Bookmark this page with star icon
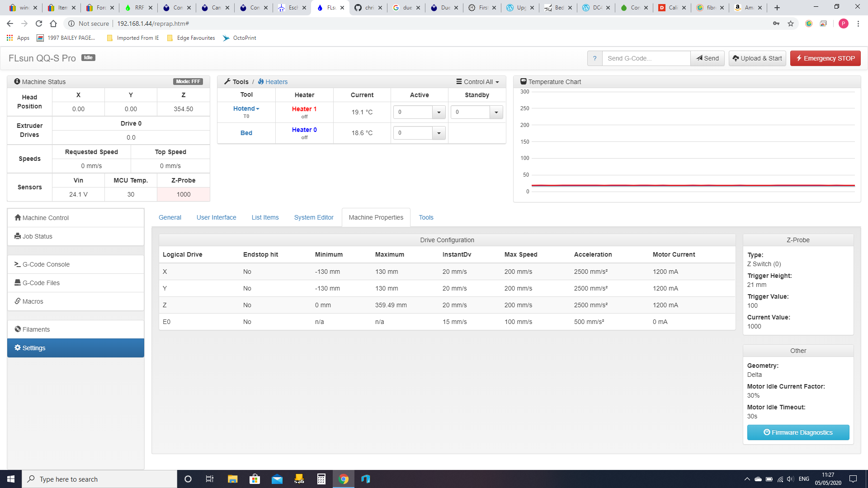Viewport: 868px width, 488px height. pos(791,23)
